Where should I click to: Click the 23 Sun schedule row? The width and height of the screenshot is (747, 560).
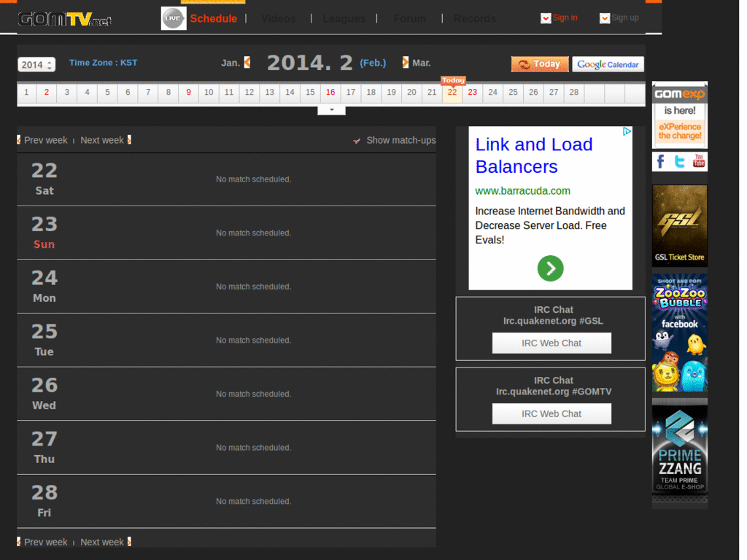[226, 233]
